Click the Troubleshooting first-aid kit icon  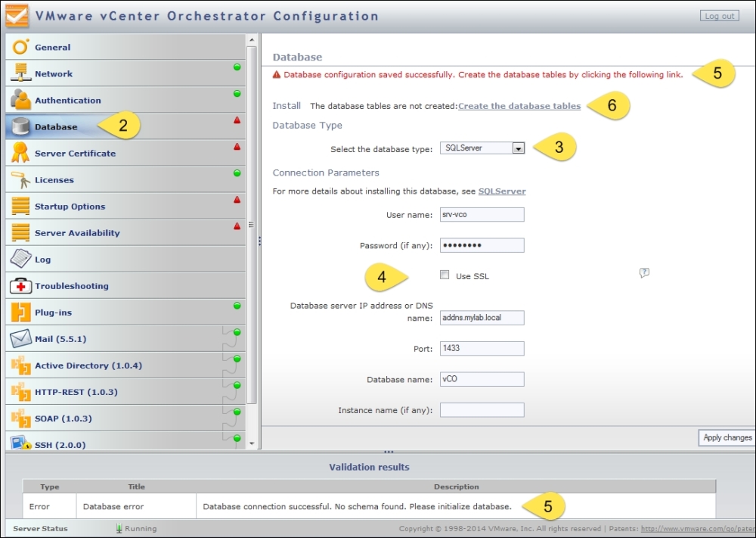(20, 286)
